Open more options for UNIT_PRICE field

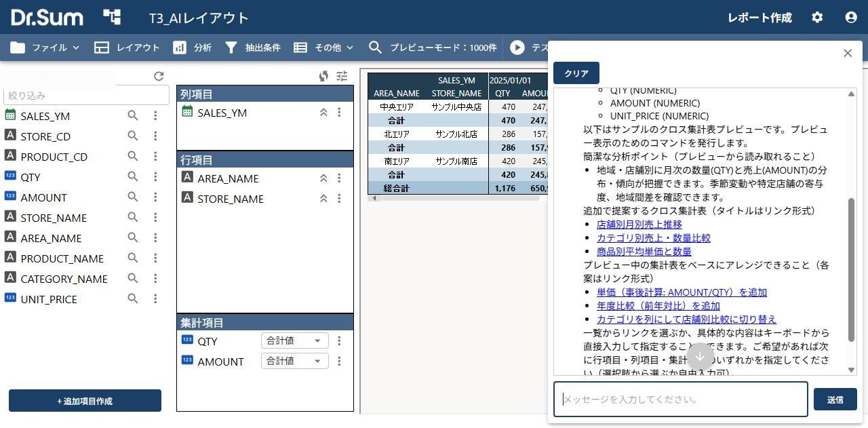[x=155, y=299]
